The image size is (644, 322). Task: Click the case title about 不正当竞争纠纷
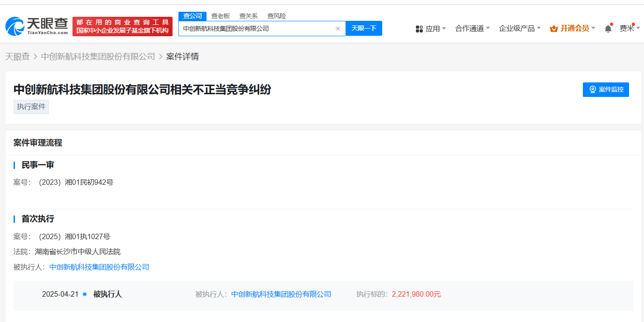pyautogui.click(x=142, y=89)
